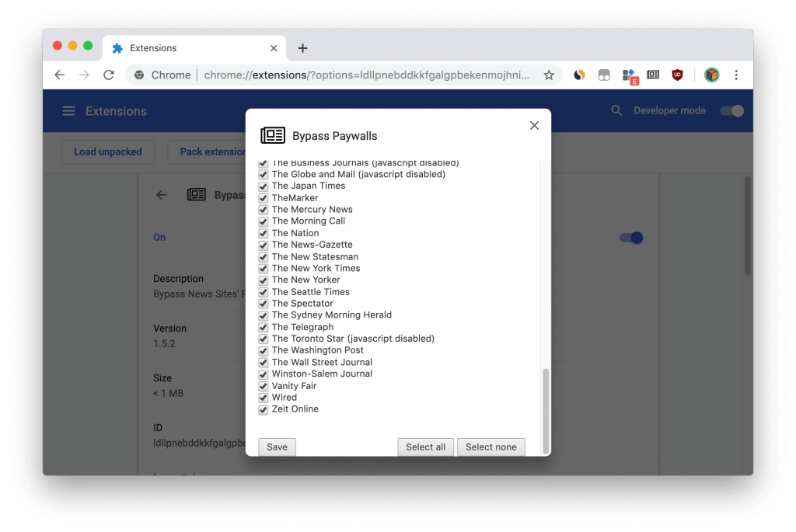The width and height of the screenshot is (796, 532).
Task: Toggle Developer mode switch
Action: [731, 111]
